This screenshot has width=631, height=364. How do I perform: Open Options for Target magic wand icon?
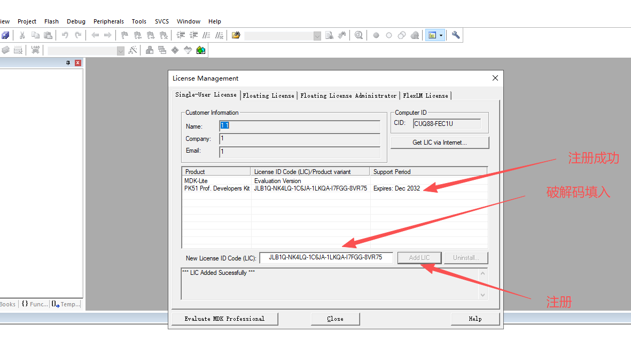point(133,50)
